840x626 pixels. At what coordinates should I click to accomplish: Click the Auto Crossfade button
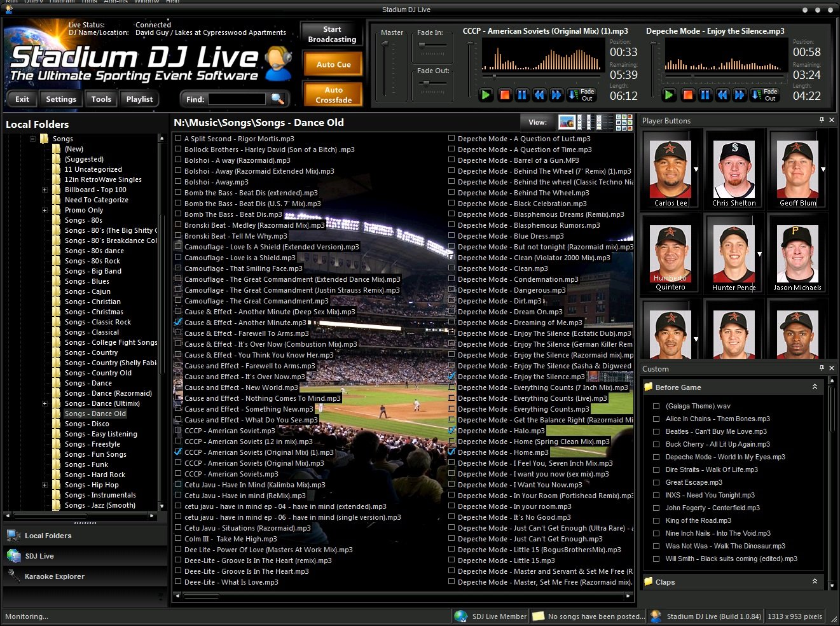(333, 95)
